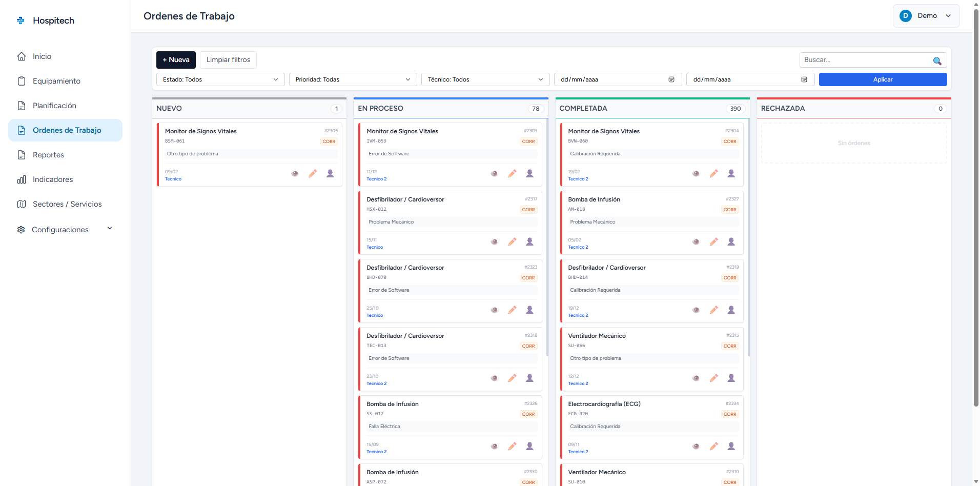Image resolution: width=980 pixels, height=486 pixels.
Task: View details of order #2303 via eye icon
Action: 494,174
